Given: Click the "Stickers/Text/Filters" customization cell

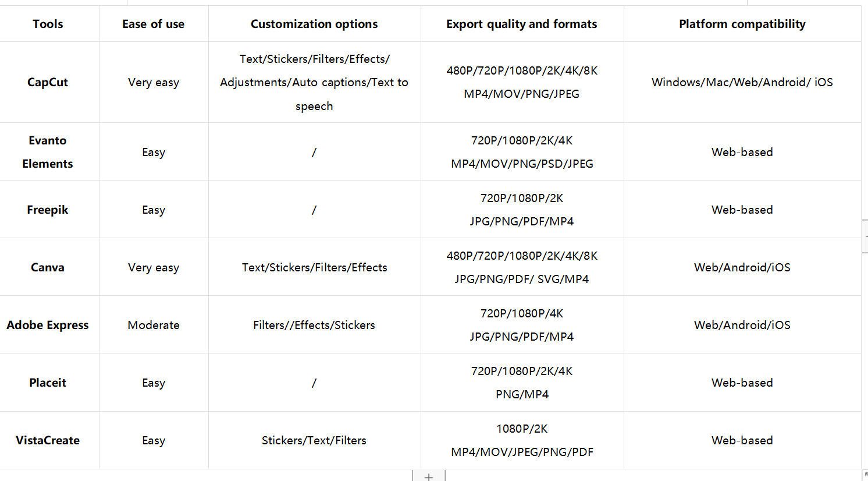Looking at the screenshot, I should [314, 440].
